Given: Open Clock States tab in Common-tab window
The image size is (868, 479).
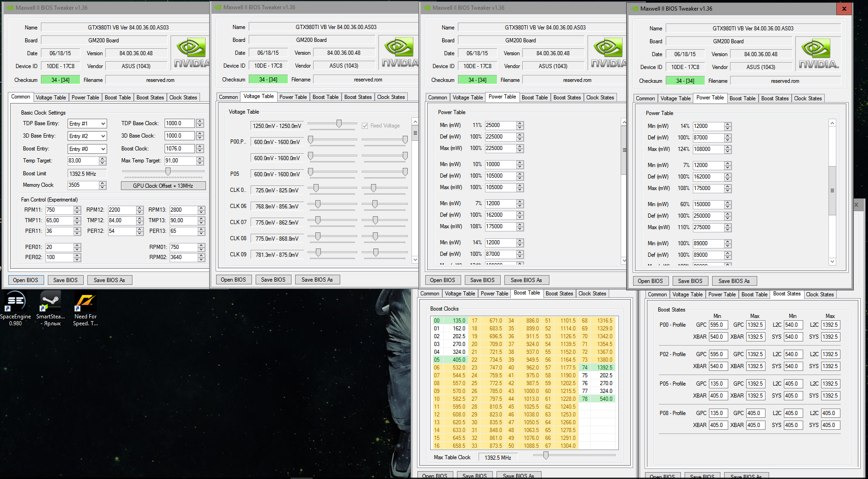Looking at the screenshot, I should [183, 98].
